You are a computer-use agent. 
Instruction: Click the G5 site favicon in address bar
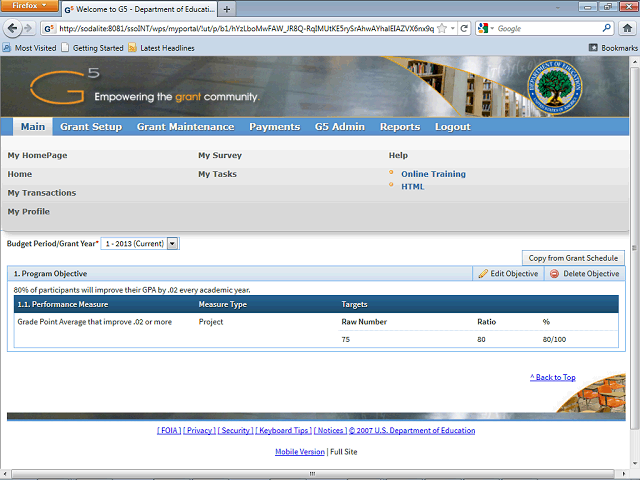(x=49, y=29)
